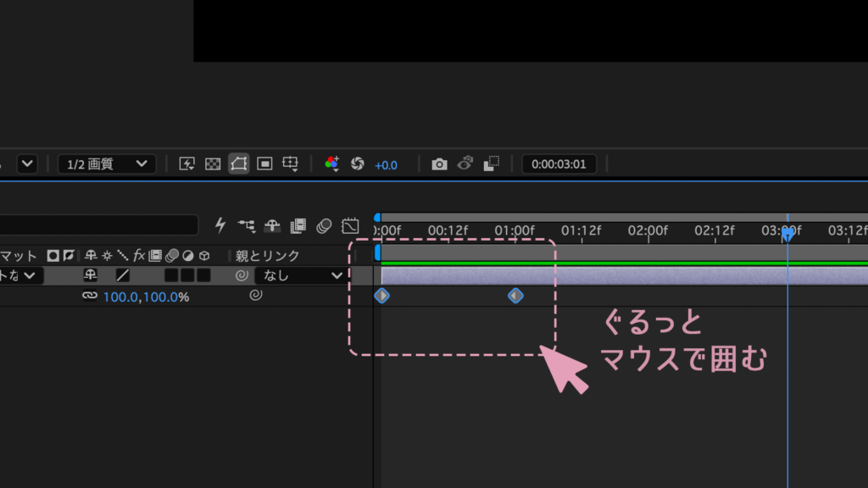Click the reset exposure icon
Image resolution: width=868 pixels, height=488 pixels.
coord(358,164)
